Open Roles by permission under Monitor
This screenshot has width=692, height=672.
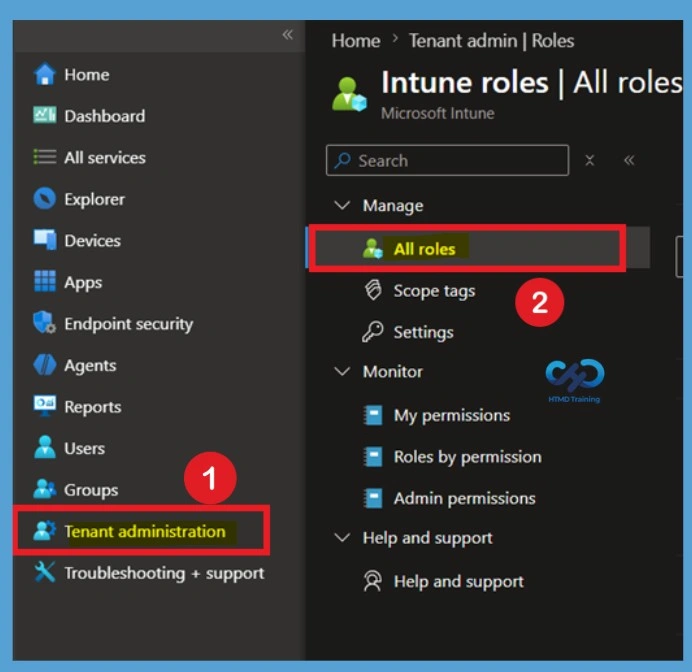click(467, 457)
